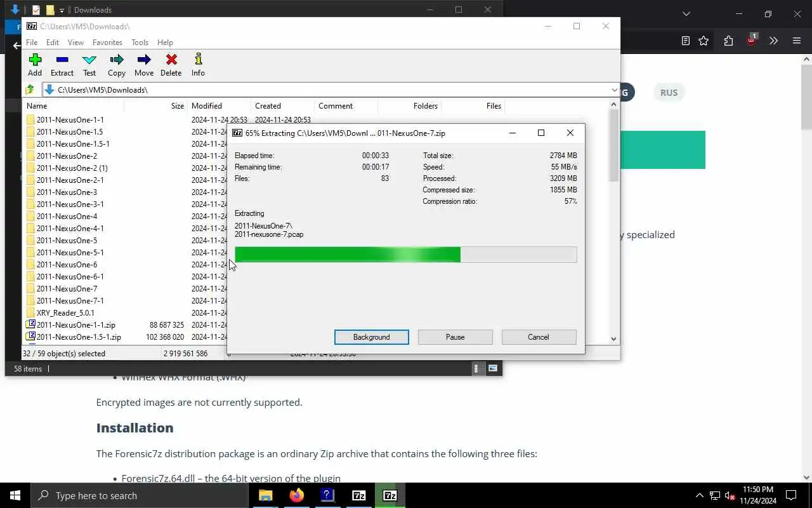
Task: Click the Comment column header
Action: [x=346, y=106]
